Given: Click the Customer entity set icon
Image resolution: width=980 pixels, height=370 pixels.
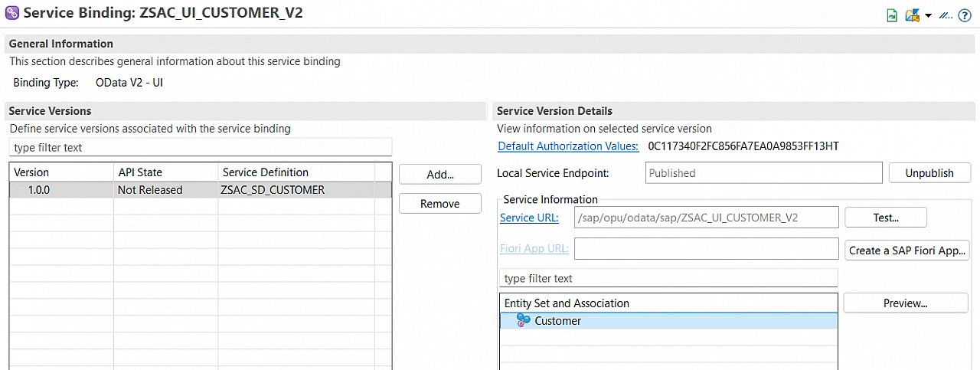Looking at the screenshot, I should point(523,320).
